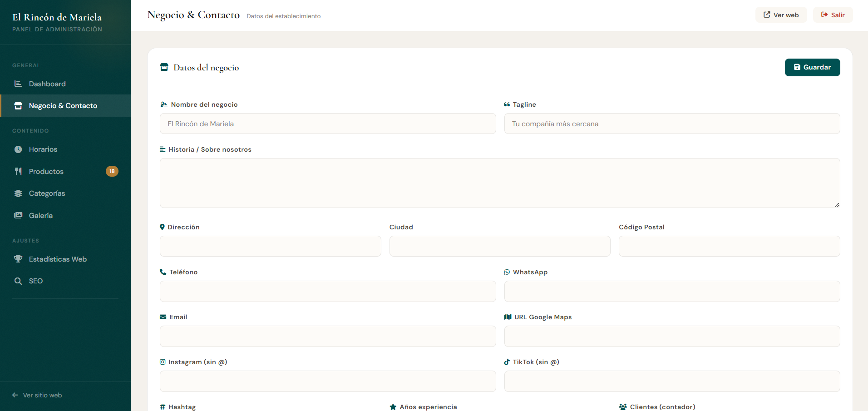This screenshot has height=411, width=868.
Task: Click the quote icon beside Tagline label
Action: click(x=507, y=104)
